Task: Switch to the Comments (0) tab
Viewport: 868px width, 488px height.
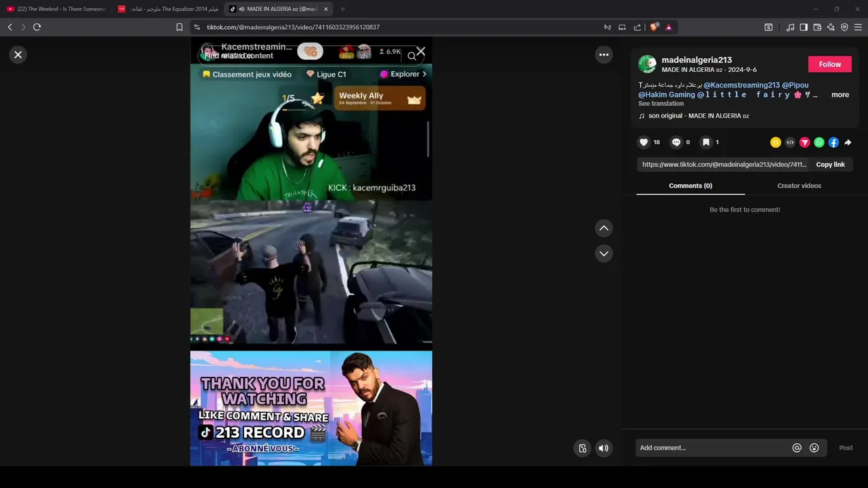Action: (690, 186)
